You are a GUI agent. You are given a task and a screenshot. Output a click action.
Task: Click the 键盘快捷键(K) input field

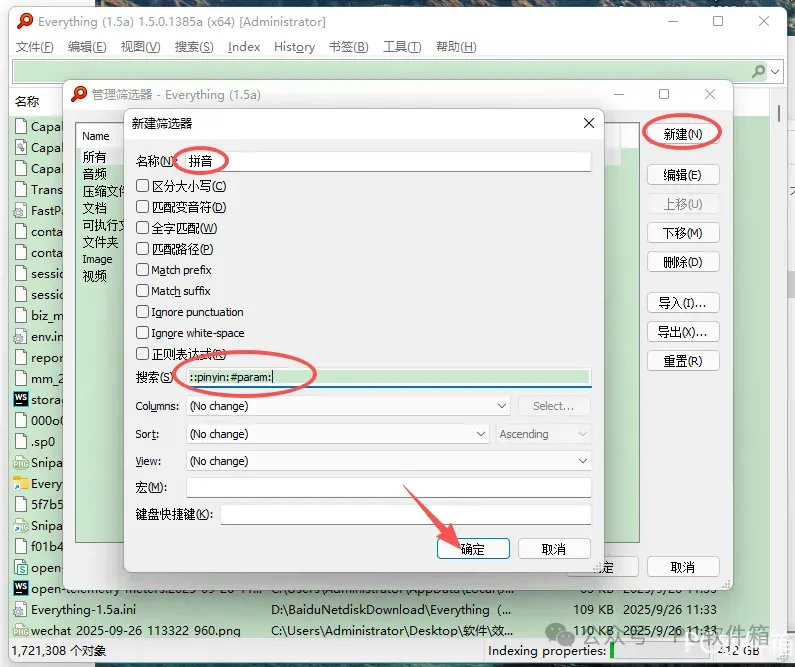pos(406,514)
